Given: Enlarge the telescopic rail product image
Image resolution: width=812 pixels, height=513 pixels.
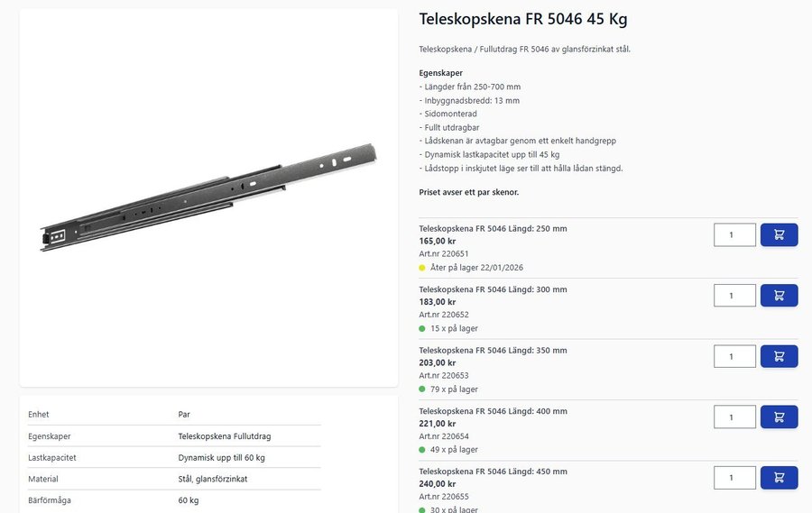Looking at the screenshot, I should [208, 197].
